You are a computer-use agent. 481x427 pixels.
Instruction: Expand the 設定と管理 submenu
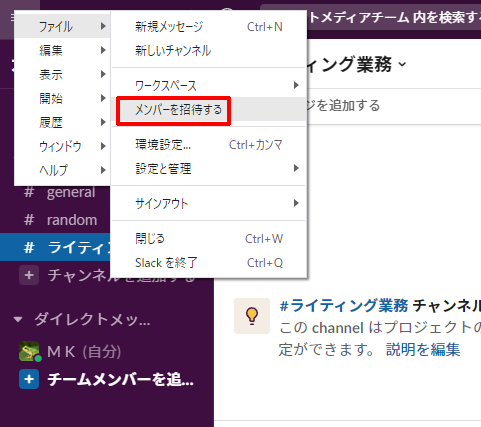pos(209,169)
